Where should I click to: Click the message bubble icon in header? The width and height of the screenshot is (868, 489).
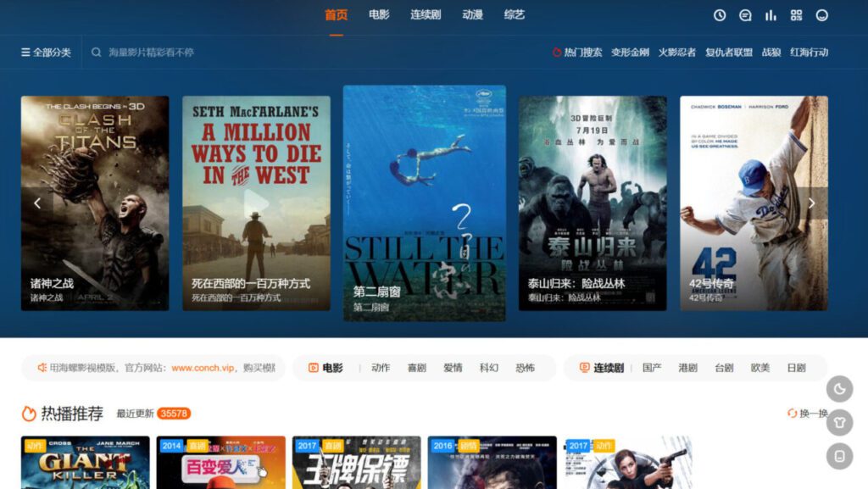point(745,15)
